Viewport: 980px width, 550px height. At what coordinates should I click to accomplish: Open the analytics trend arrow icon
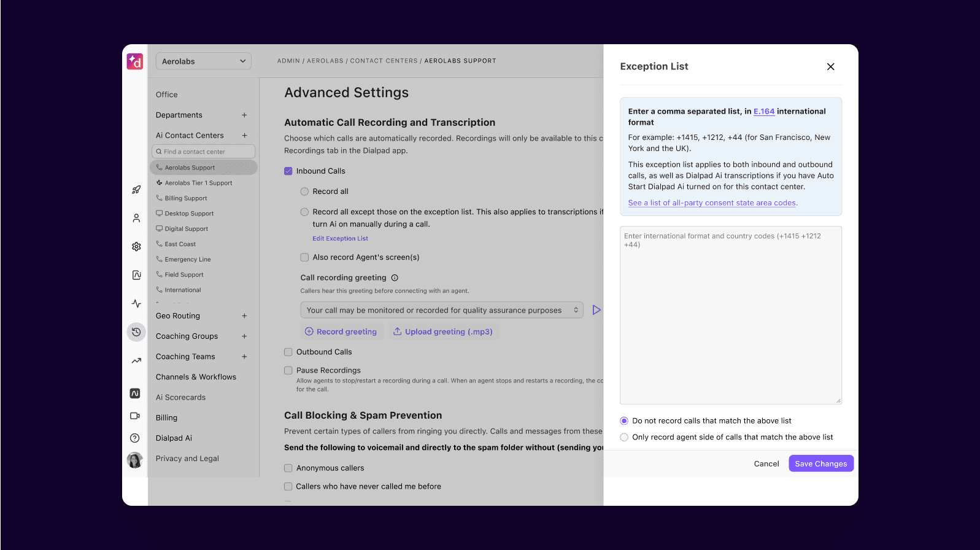[136, 361]
